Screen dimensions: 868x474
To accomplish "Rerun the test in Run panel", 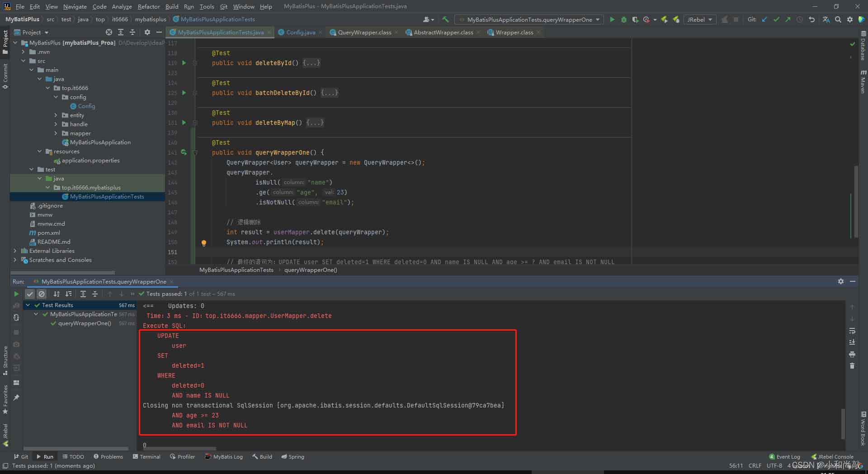I will coord(16,294).
